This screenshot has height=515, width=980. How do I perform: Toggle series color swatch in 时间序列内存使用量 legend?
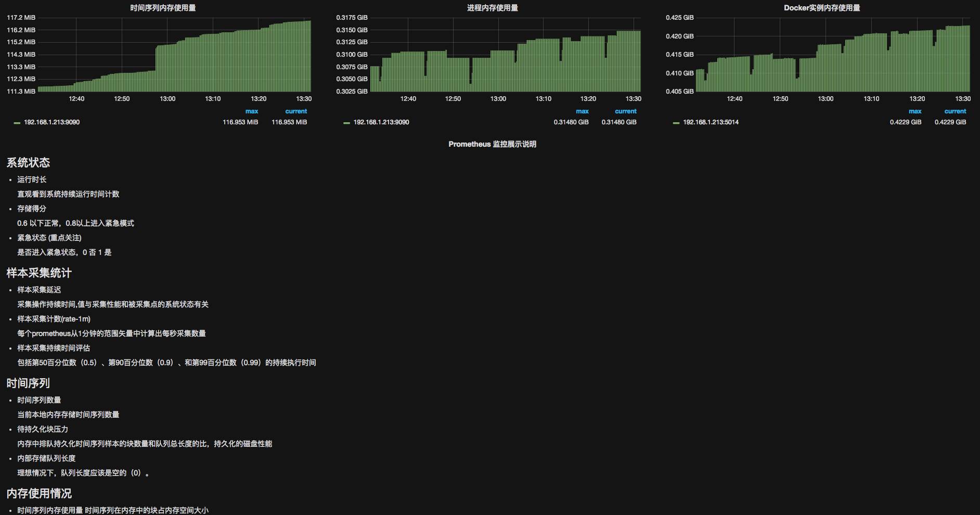pyautogui.click(x=17, y=123)
